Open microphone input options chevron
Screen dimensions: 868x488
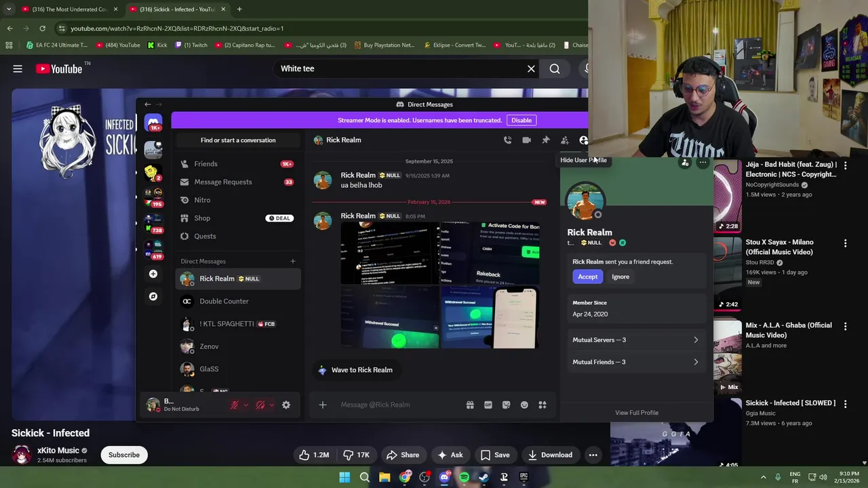(245, 405)
